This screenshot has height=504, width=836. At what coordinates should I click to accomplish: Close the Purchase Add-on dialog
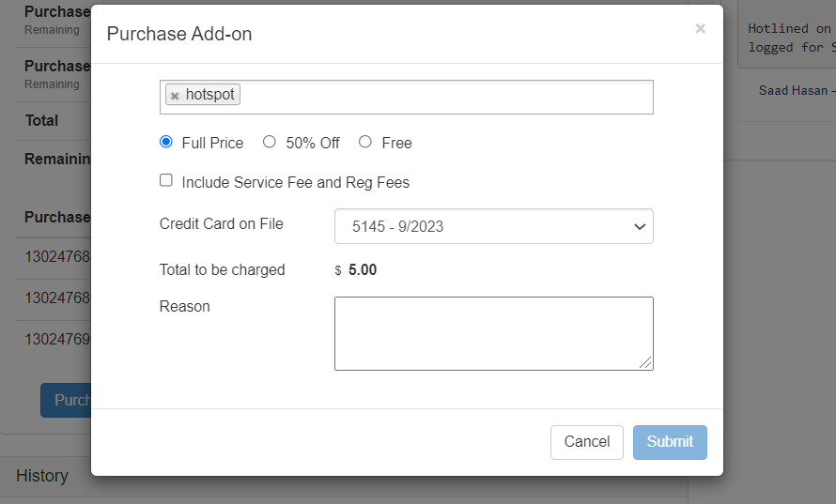[700, 29]
